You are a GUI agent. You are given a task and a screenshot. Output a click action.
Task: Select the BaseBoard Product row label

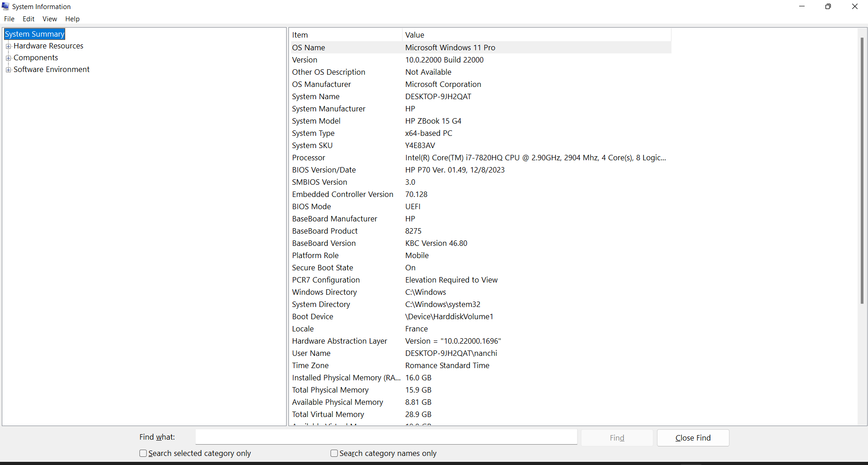(325, 231)
